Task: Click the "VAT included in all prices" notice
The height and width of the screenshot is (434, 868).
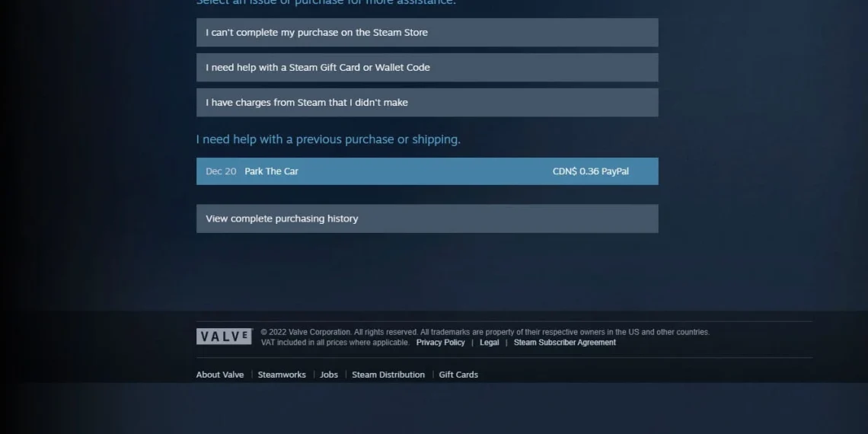Action: (x=335, y=343)
